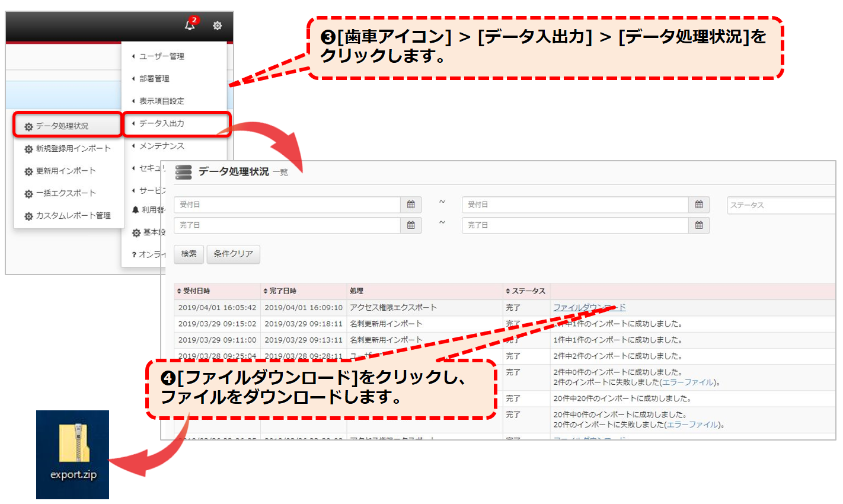Select cell 2019/04/01 16:09:10

click(x=304, y=308)
